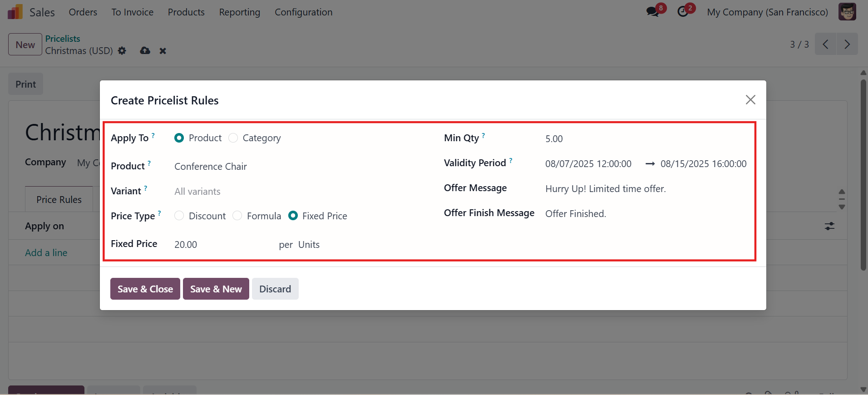Image resolution: width=868 pixels, height=395 pixels.
Task: Go to previous record with left chevron
Action: click(825, 44)
